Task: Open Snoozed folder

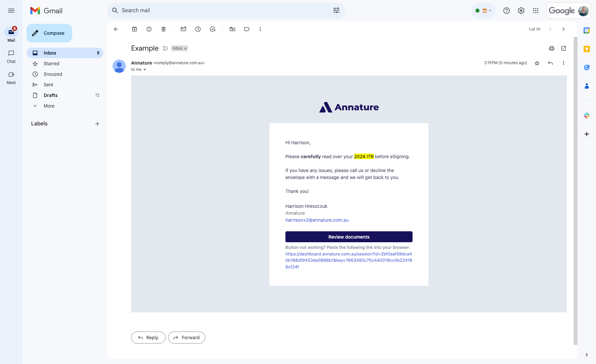Action: coord(65,74)
